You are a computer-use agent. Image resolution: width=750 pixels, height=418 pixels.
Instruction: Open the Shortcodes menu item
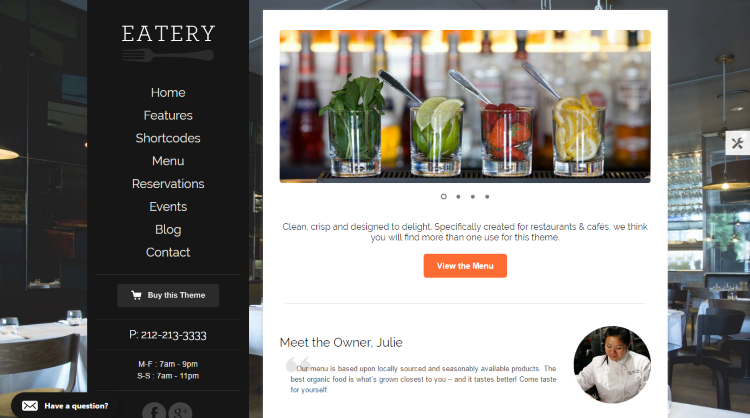click(x=168, y=138)
